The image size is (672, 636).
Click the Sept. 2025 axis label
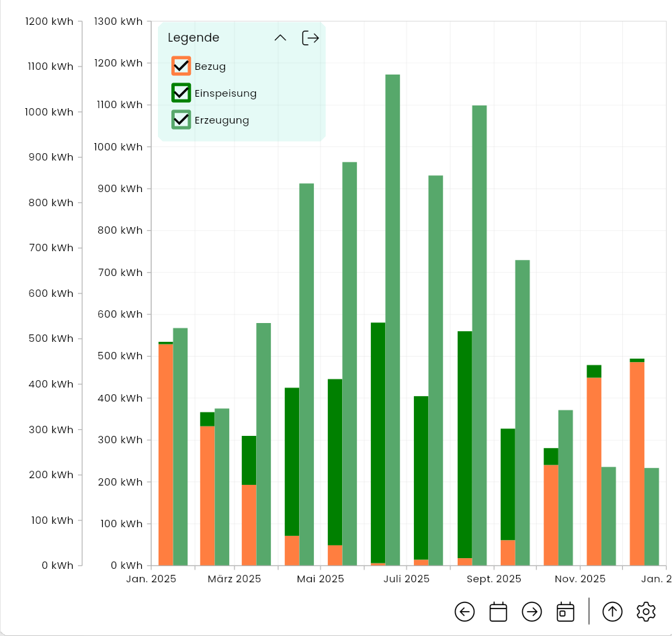(493, 579)
